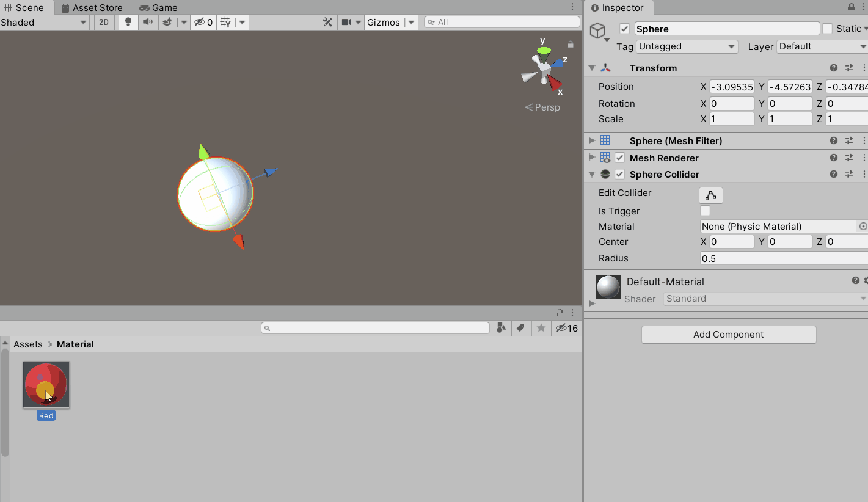Expand the Sphere Mesh Filter component
This screenshot has height=502, width=868.
[591, 140]
